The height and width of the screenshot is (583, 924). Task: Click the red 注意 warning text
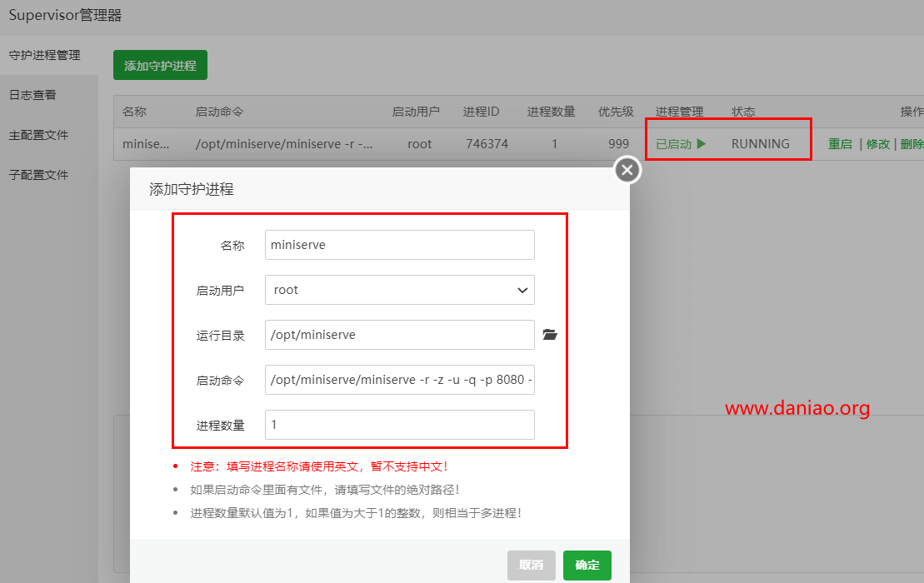319,466
